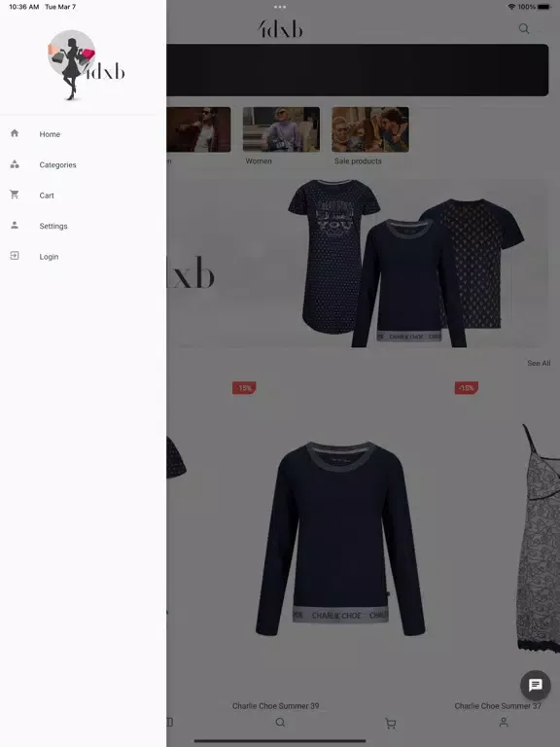Tap the bottom bar cart icon
This screenshot has height=747, width=560.
click(x=391, y=724)
